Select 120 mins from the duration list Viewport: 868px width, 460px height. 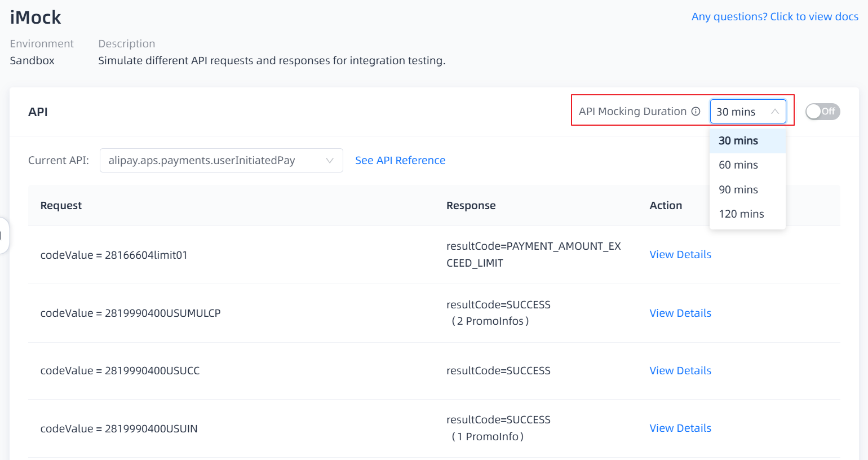pyautogui.click(x=741, y=214)
